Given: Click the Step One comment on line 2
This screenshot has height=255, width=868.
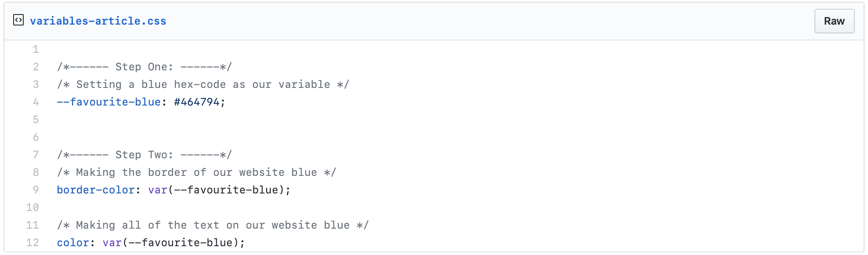Looking at the screenshot, I should 145,66.
